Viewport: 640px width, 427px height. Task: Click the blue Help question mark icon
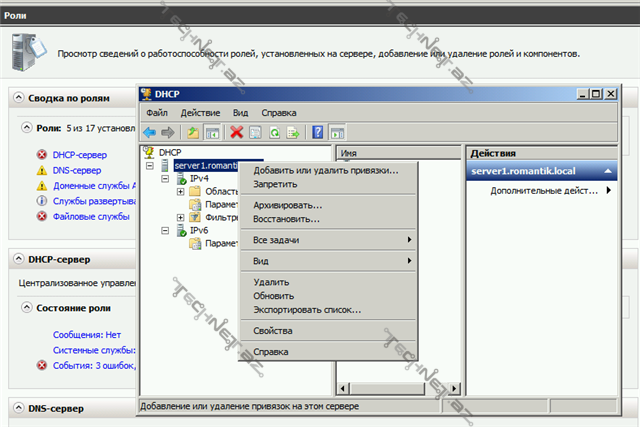[318, 132]
